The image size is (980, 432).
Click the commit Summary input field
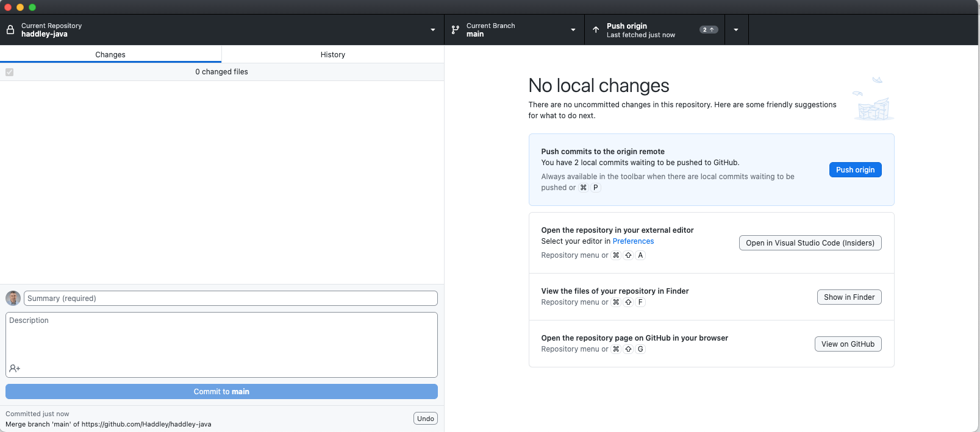coord(231,299)
